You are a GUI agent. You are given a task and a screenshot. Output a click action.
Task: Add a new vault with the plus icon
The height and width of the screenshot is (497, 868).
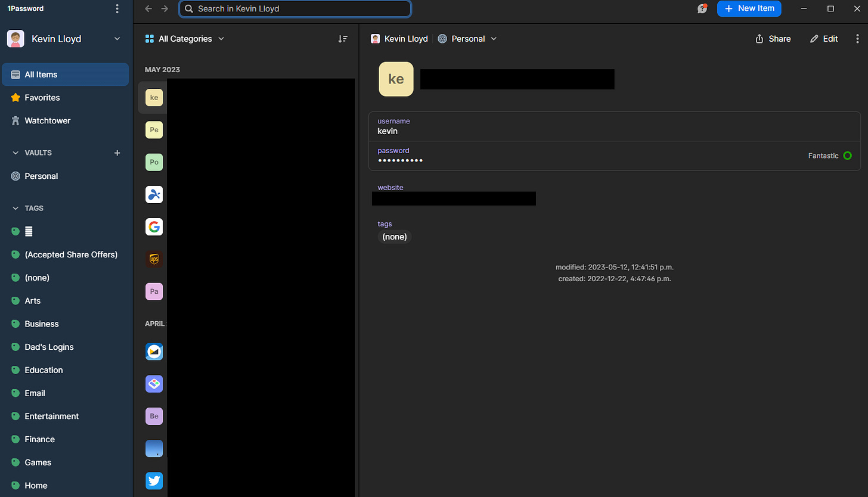[x=117, y=153]
